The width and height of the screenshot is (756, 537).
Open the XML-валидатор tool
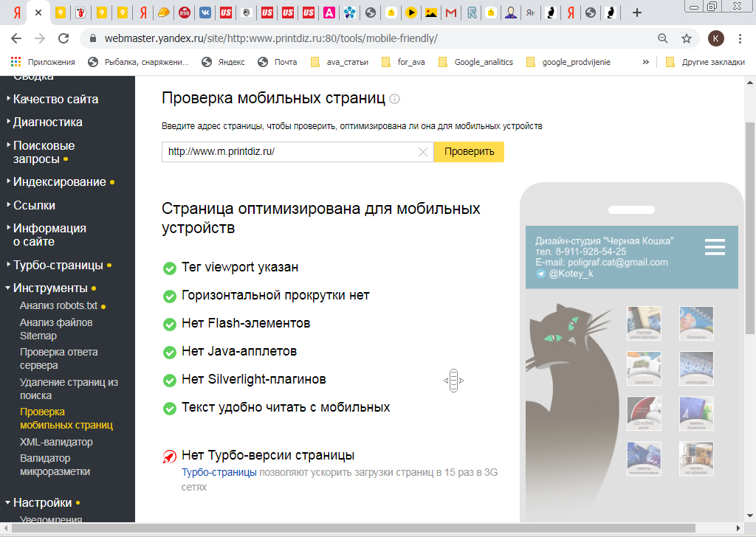56,442
